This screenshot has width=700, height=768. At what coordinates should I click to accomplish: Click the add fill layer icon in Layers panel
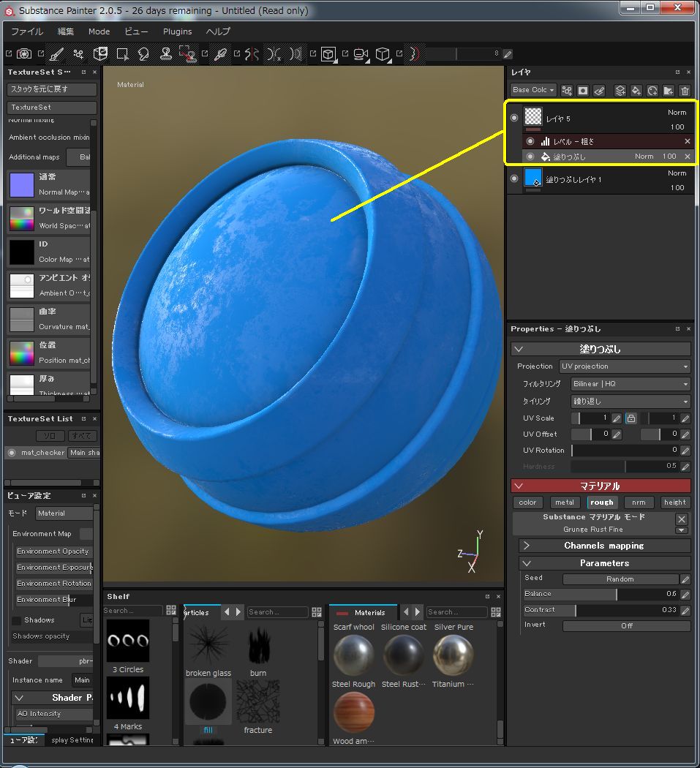coord(636,90)
